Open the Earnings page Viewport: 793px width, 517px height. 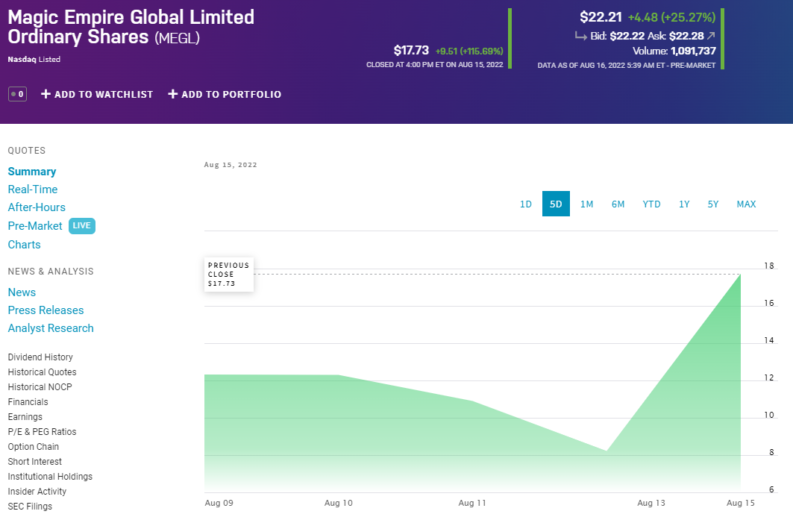pyautogui.click(x=25, y=417)
